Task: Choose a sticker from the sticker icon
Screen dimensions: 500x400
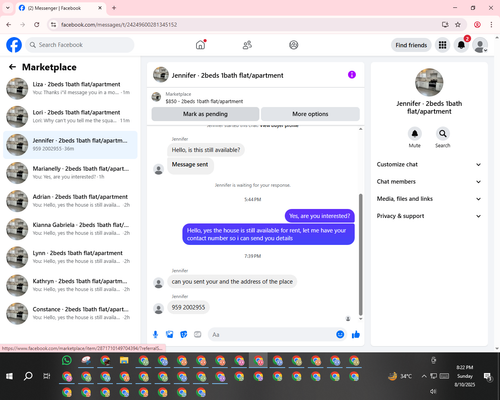Action: click(x=184, y=334)
